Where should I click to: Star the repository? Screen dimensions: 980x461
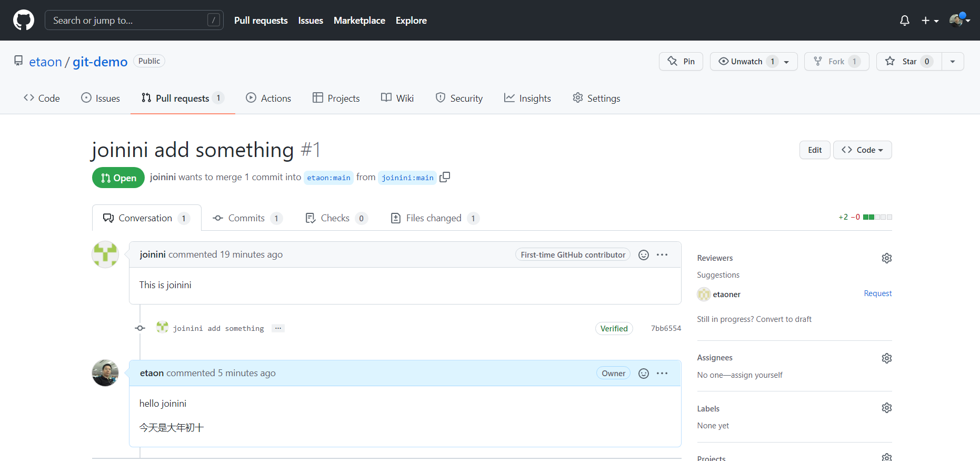point(909,62)
